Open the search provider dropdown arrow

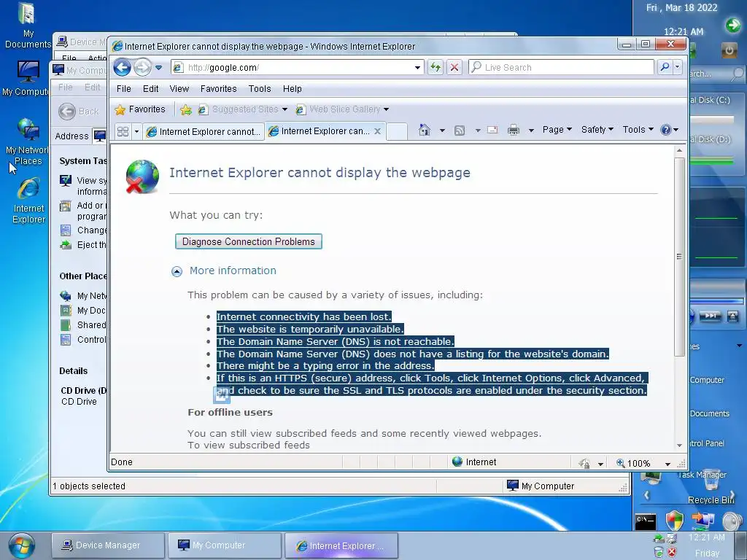click(678, 67)
